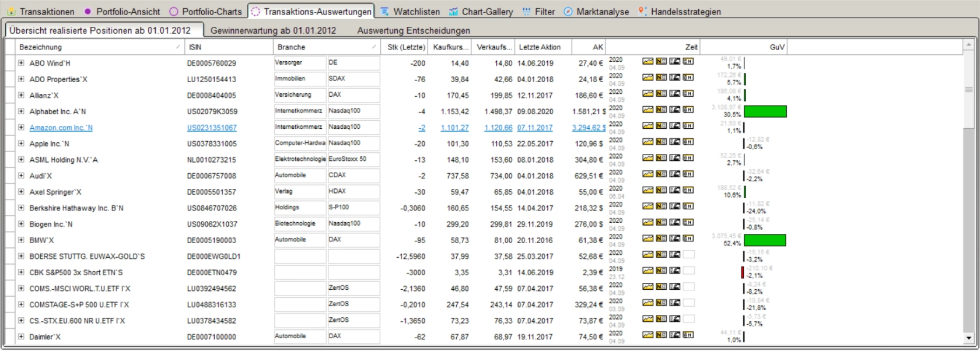Expand the Biogen Inc.`N row
The height and width of the screenshot is (351, 980).
click(x=21, y=224)
